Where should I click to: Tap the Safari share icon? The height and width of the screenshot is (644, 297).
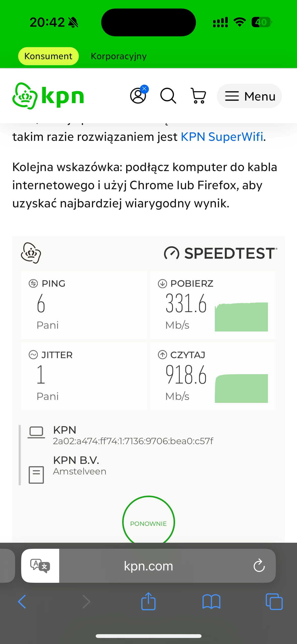[x=148, y=602]
